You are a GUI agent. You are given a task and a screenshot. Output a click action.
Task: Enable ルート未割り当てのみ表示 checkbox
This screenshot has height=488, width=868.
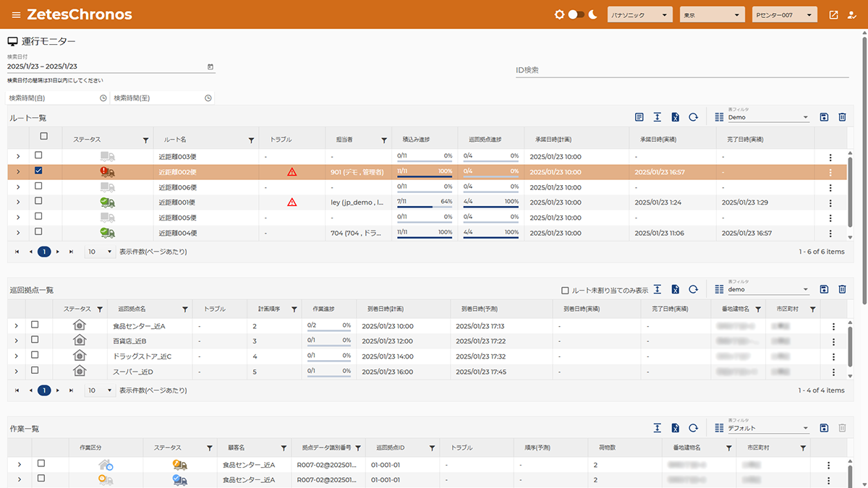point(566,290)
